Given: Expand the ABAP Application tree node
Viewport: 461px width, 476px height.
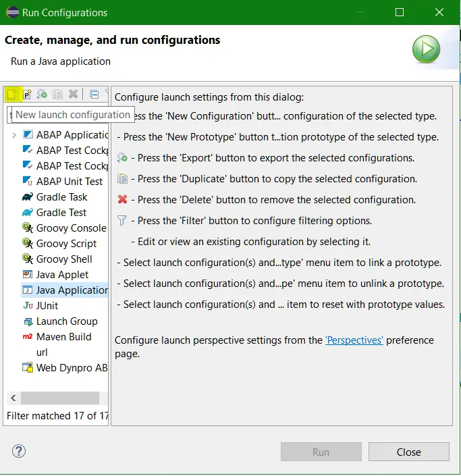Looking at the screenshot, I should click(14, 135).
